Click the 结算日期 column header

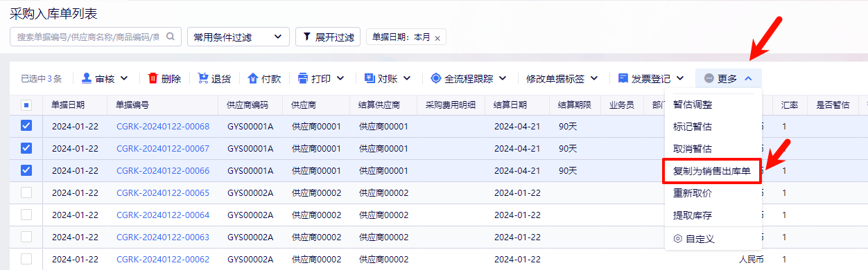coord(510,105)
